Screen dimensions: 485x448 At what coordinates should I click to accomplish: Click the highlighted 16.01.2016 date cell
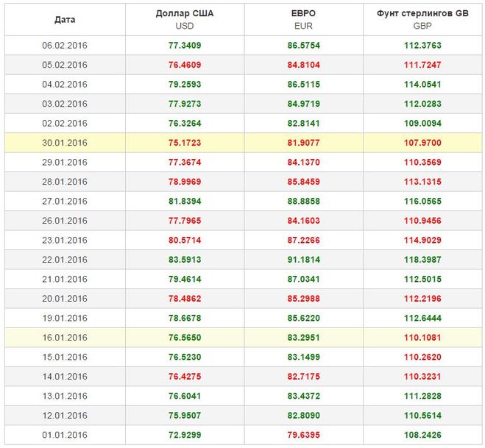coord(65,338)
